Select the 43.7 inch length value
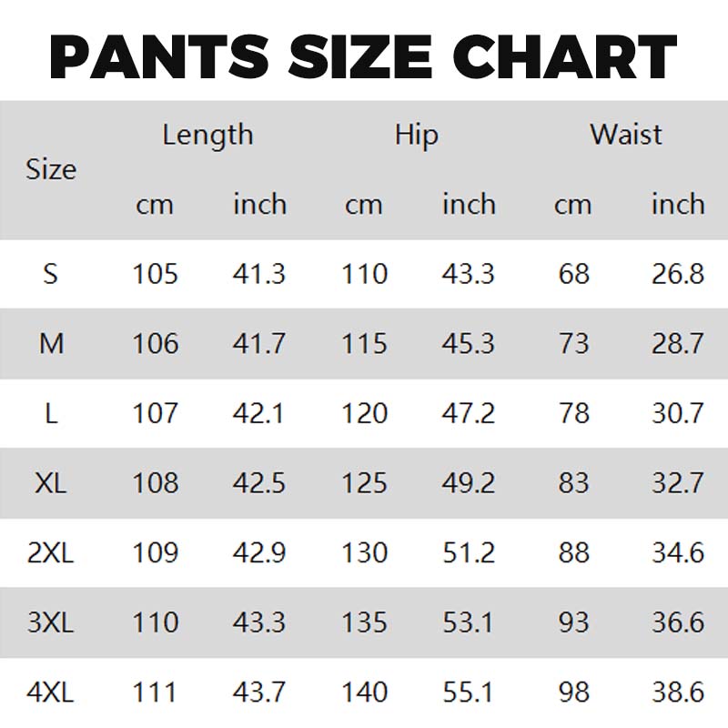The width and height of the screenshot is (728, 728). coord(259,693)
